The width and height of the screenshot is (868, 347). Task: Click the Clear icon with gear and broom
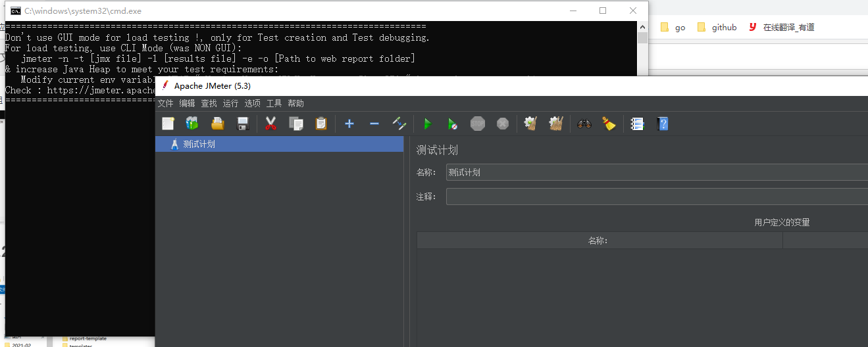[x=531, y=124]
